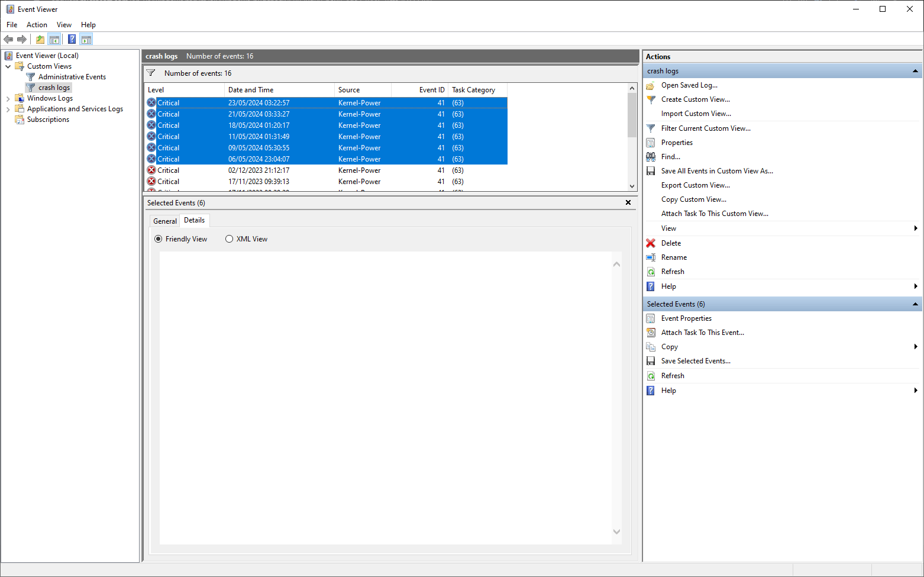Viewport: 924px width, 577px height.
Task: Select the Friendly View radio button
Action: tap(158, 239)
